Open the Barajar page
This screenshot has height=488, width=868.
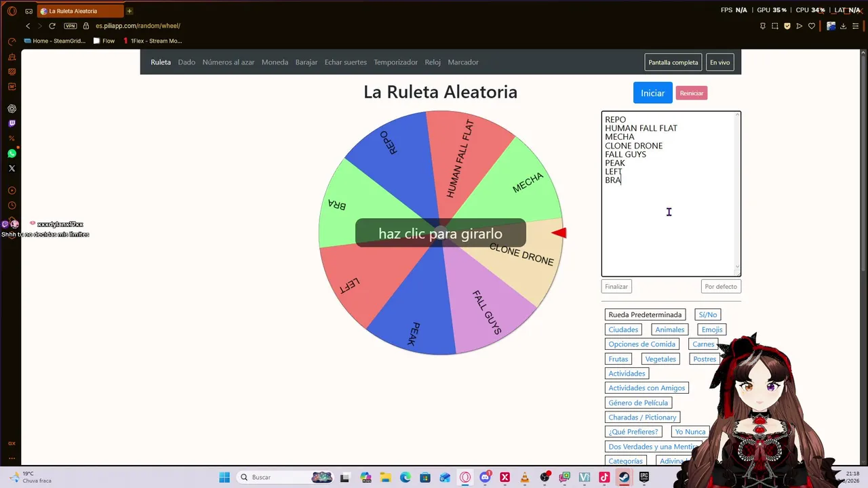coord(307,62)
